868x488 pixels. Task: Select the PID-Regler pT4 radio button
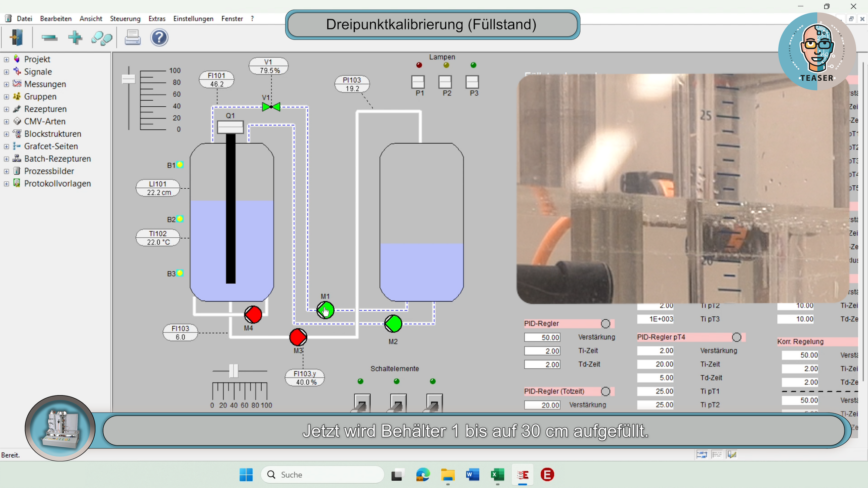[736, 337]
